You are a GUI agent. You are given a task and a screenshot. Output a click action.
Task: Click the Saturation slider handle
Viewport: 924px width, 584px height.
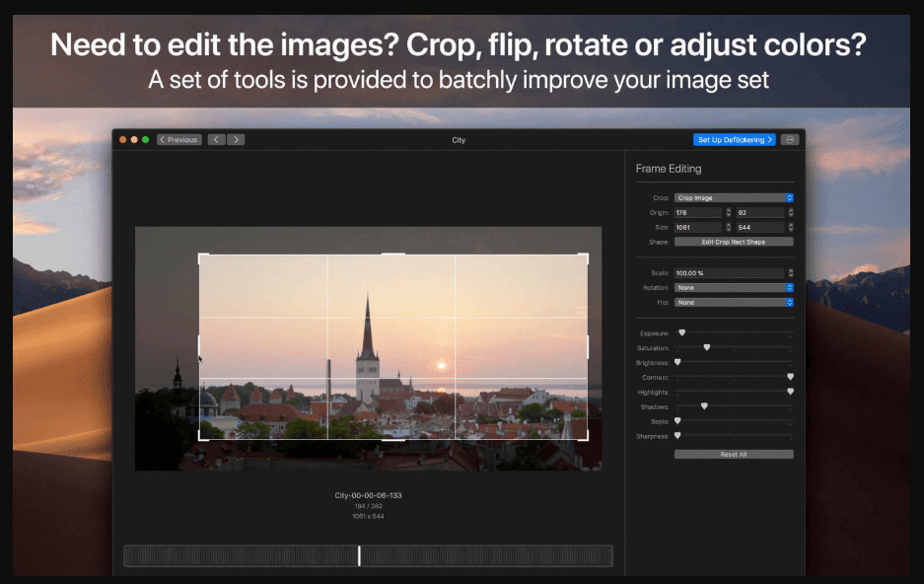(x=706, y=347)
